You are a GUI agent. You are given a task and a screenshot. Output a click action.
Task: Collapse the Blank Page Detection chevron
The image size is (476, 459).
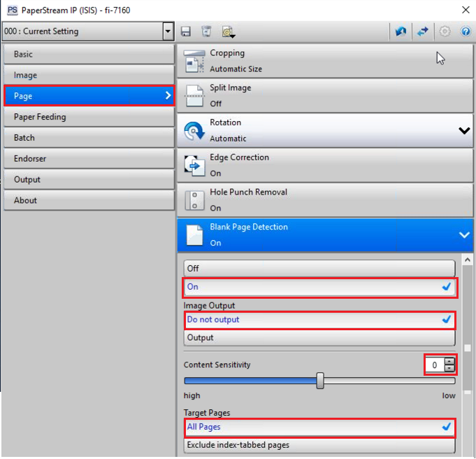tap(464, 235)
